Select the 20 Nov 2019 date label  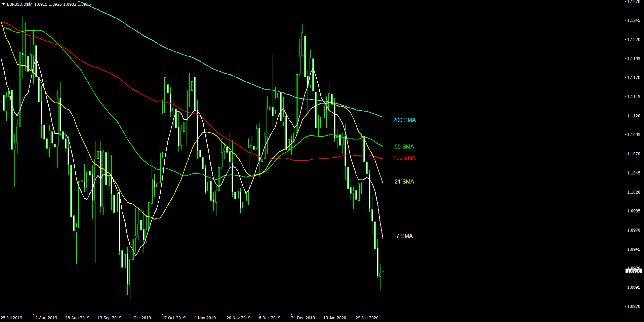point(239,318)
